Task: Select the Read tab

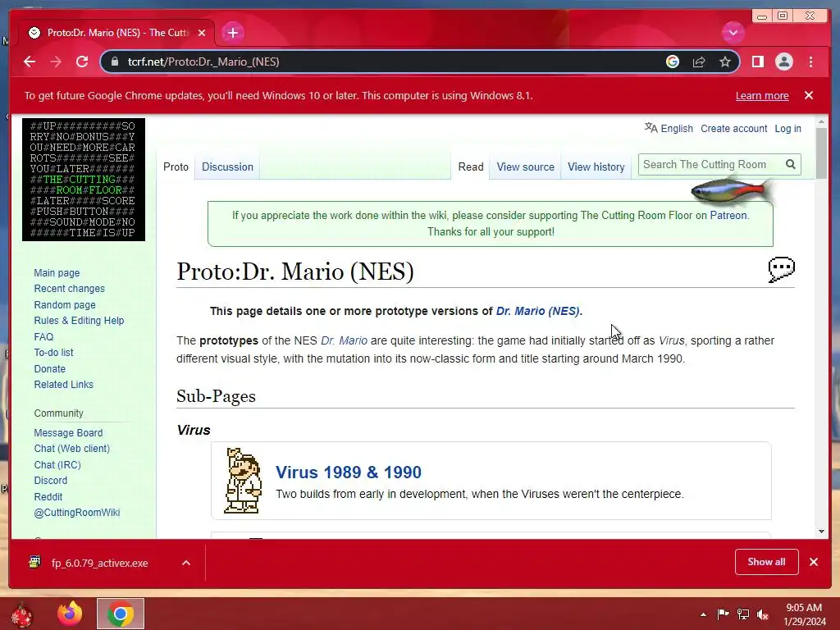Action: [x=470, y=167]
